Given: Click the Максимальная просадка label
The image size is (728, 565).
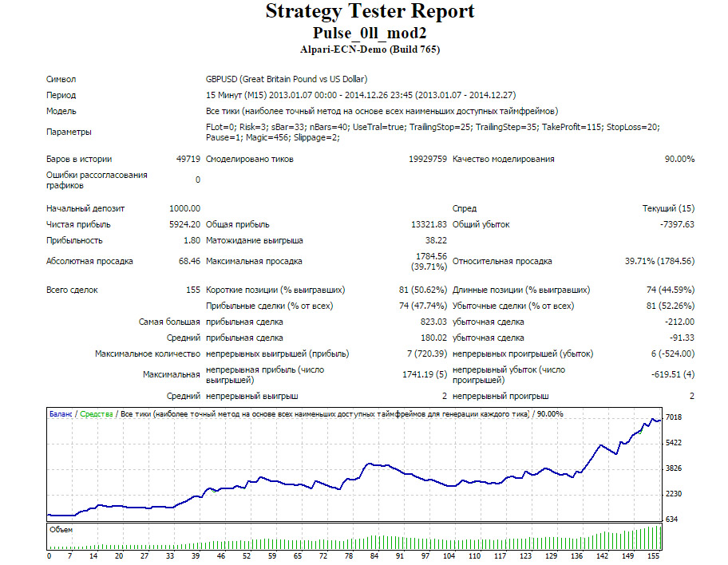Looking at the screenshot, I should 254,262.
